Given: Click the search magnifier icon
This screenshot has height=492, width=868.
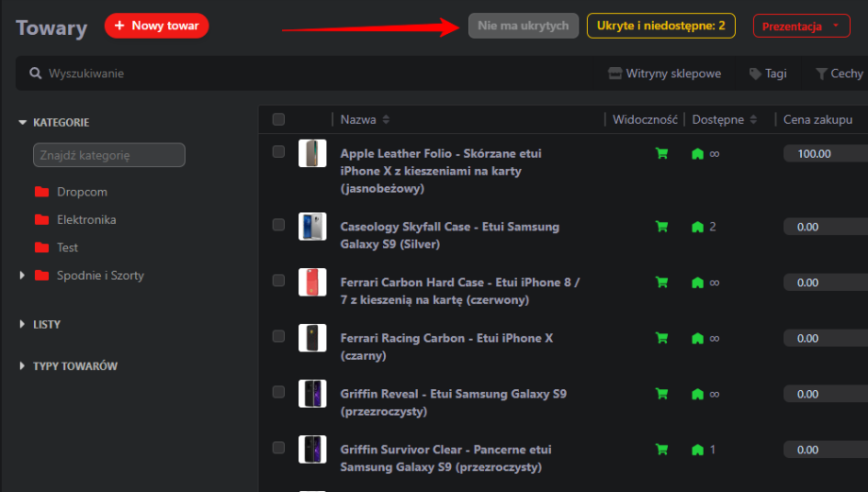Looking at the screenshot, I should click(36, 74).
